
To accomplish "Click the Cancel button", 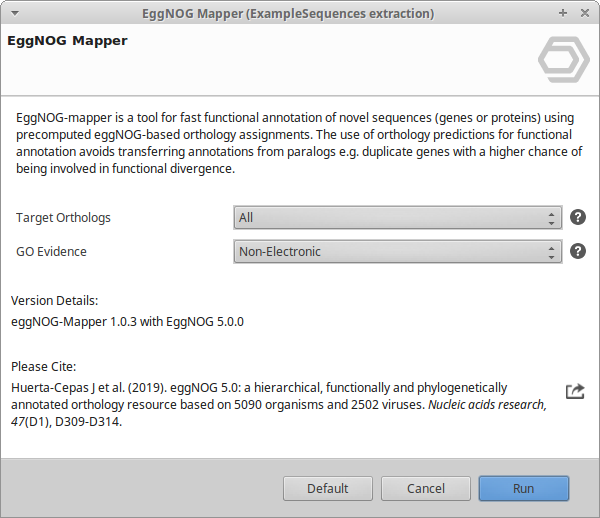I will [426, 488].
